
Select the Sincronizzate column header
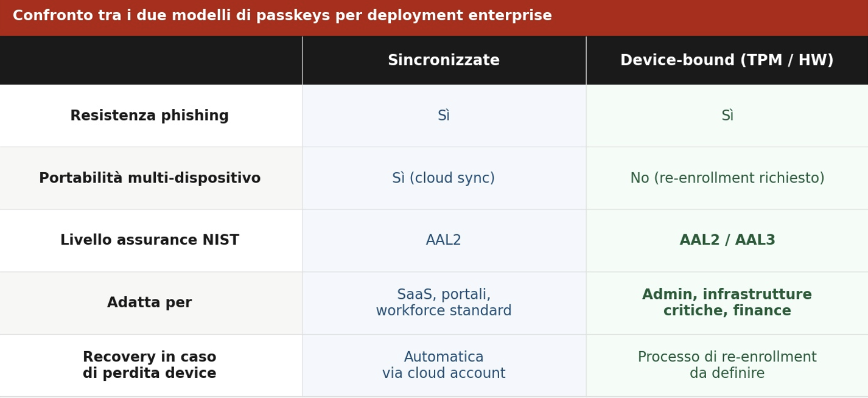443,61
